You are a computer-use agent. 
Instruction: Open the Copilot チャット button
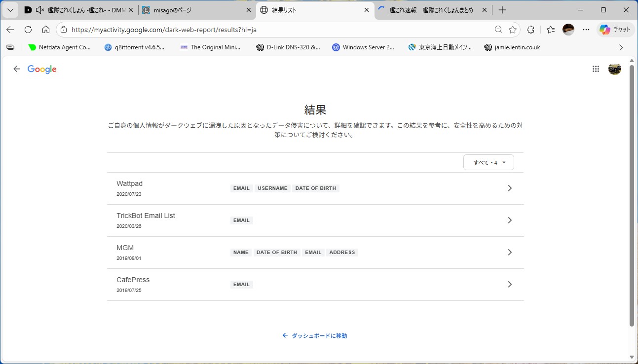615,30
